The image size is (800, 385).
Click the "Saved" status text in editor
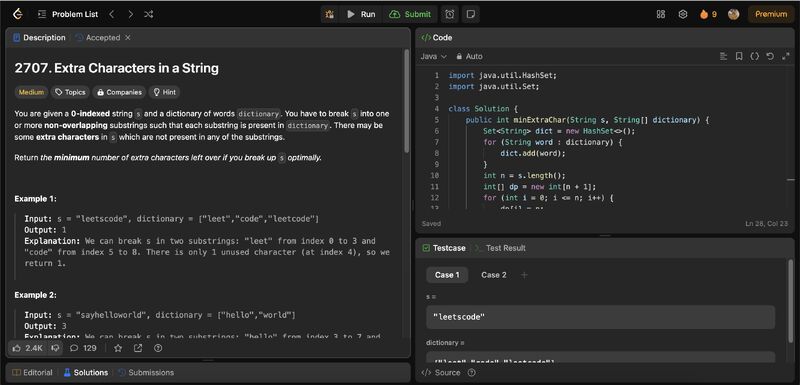432,224
